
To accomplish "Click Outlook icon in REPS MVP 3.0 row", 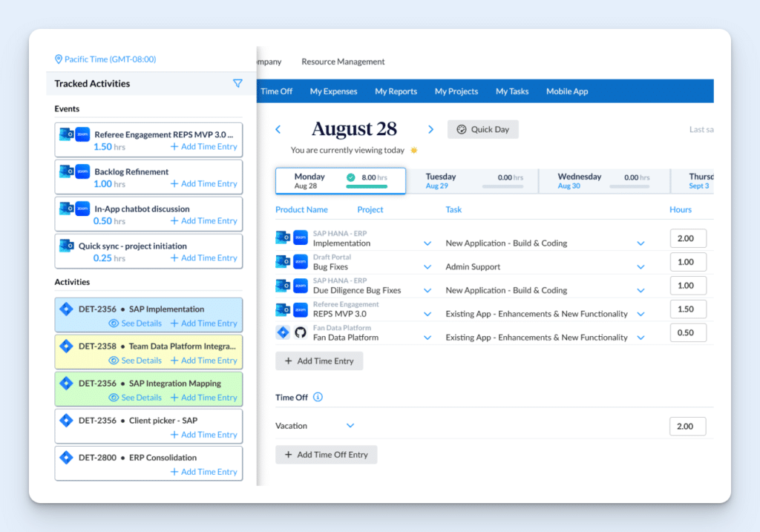I will tap(283, 309).
